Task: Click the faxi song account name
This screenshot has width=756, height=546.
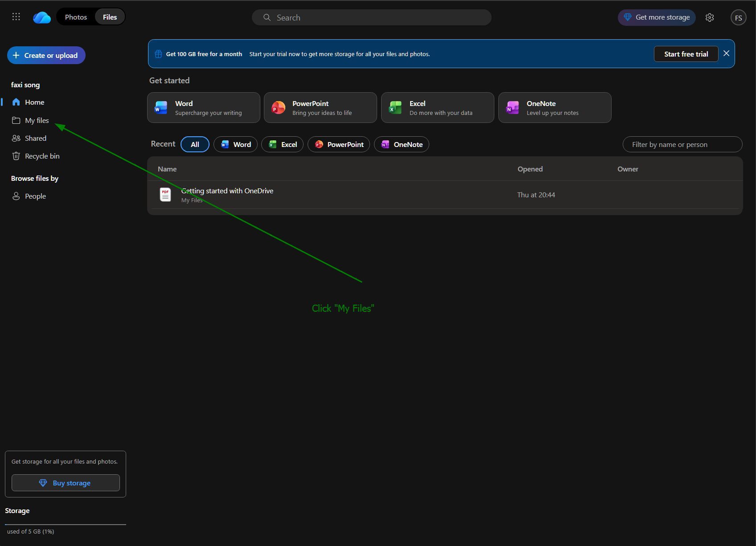Action: click(x=25, y=85)
